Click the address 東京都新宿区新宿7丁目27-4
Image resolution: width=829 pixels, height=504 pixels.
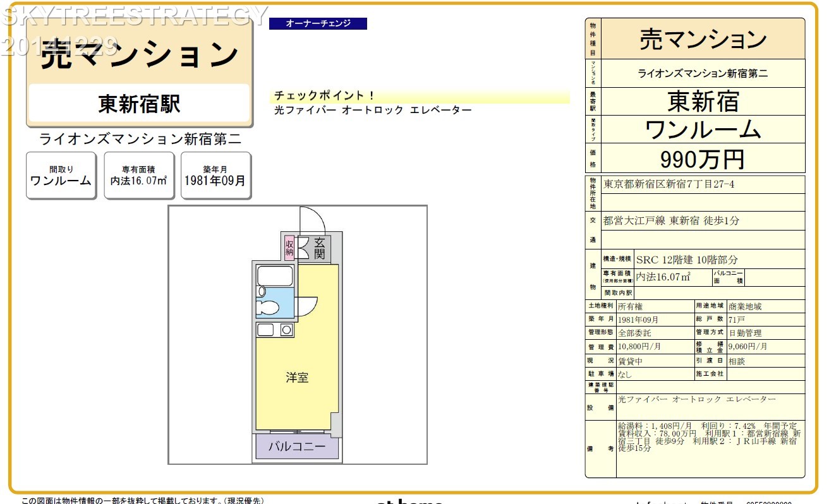[x=669, y=184]
